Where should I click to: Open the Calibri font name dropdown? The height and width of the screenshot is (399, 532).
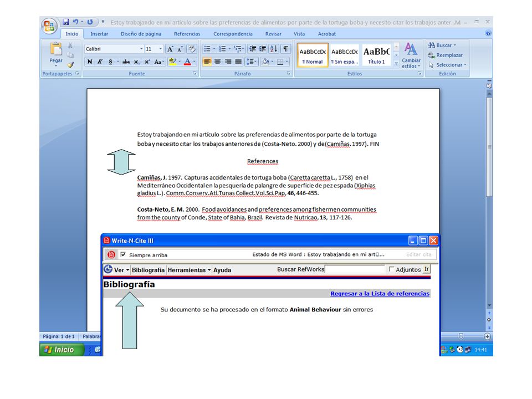[141, 49]
